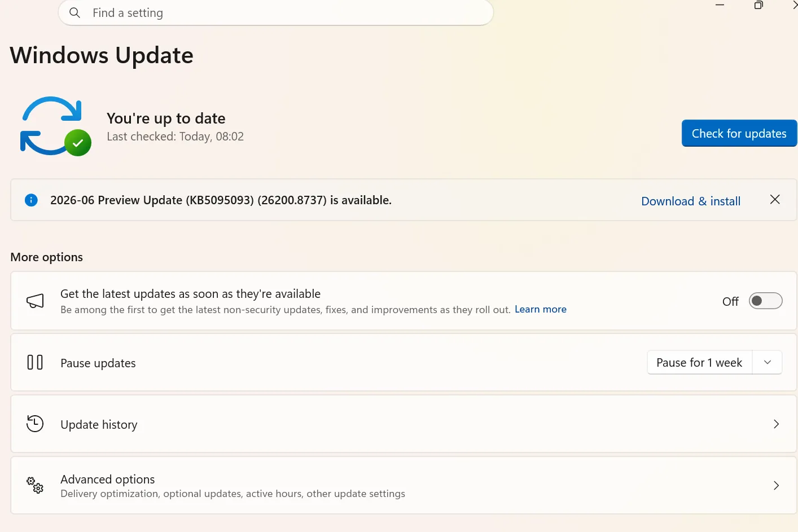Minimize the Settings window
Image resolution: width=798 pixels, height=532 pixels.
pos(720,5)
